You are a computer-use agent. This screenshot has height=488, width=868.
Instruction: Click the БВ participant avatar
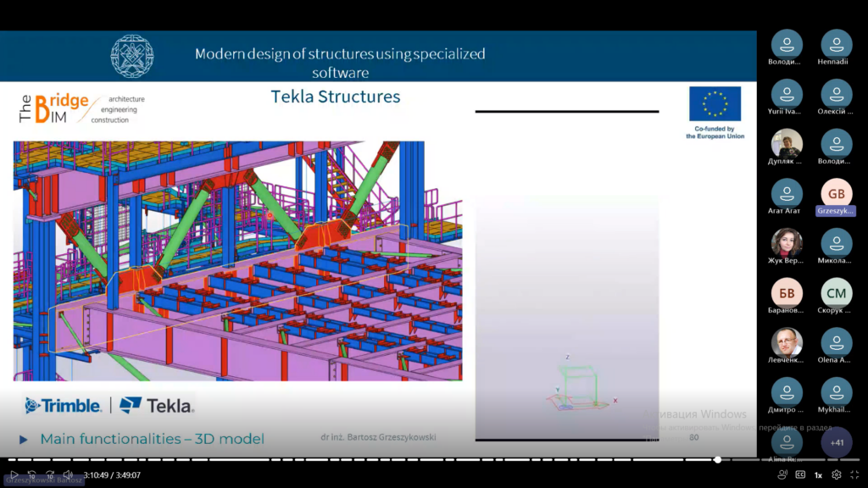787,292
